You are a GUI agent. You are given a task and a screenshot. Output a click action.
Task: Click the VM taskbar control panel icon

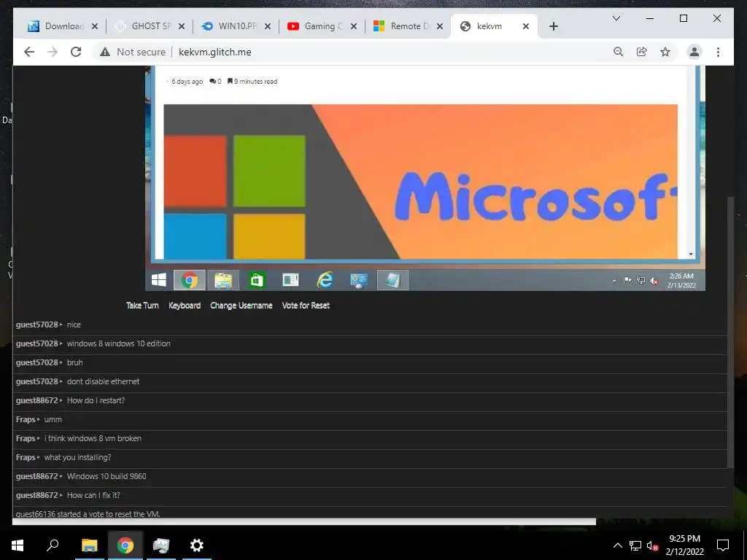pos(359,280)
